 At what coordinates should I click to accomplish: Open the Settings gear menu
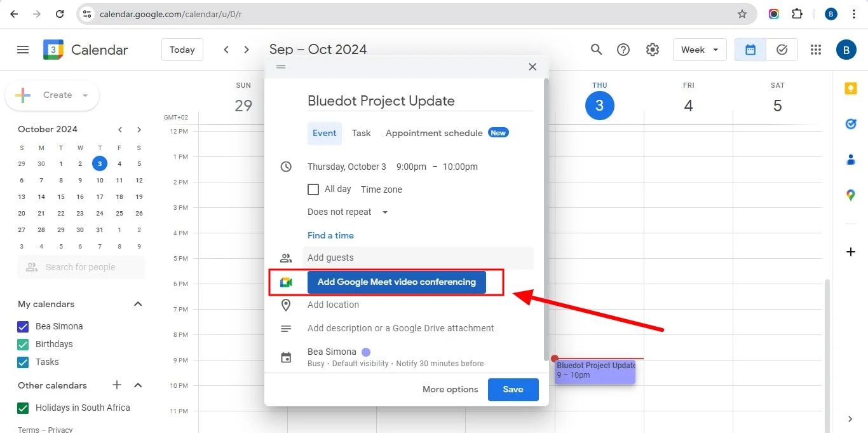point(653,50)
